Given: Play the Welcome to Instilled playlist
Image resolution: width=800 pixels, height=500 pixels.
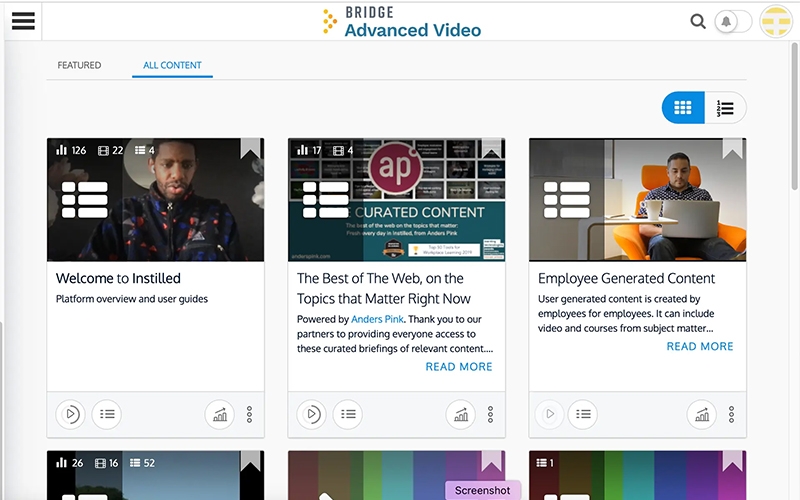Looking at the screenshot, I should (70, 414).
